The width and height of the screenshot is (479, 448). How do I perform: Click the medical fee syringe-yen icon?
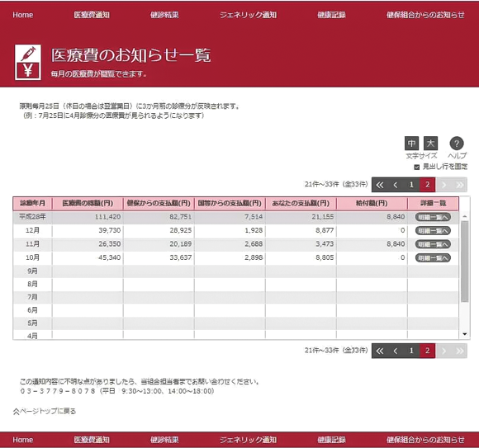click(28, 62)
